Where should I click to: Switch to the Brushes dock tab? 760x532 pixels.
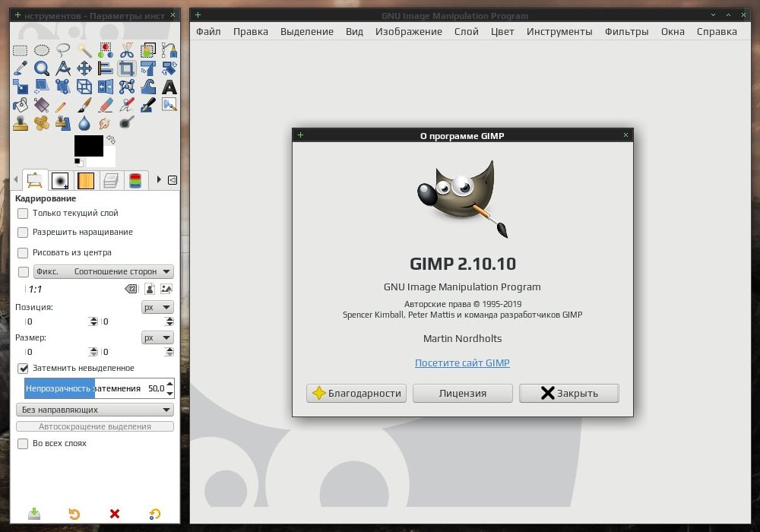point(60,181)
